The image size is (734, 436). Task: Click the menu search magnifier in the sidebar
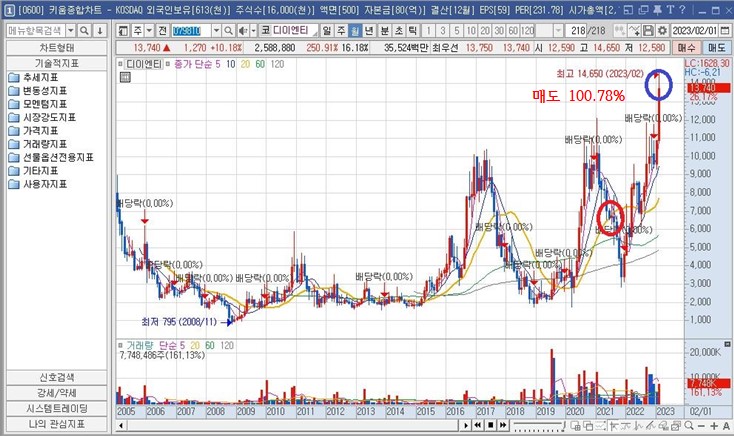click(x=84, y=31)
